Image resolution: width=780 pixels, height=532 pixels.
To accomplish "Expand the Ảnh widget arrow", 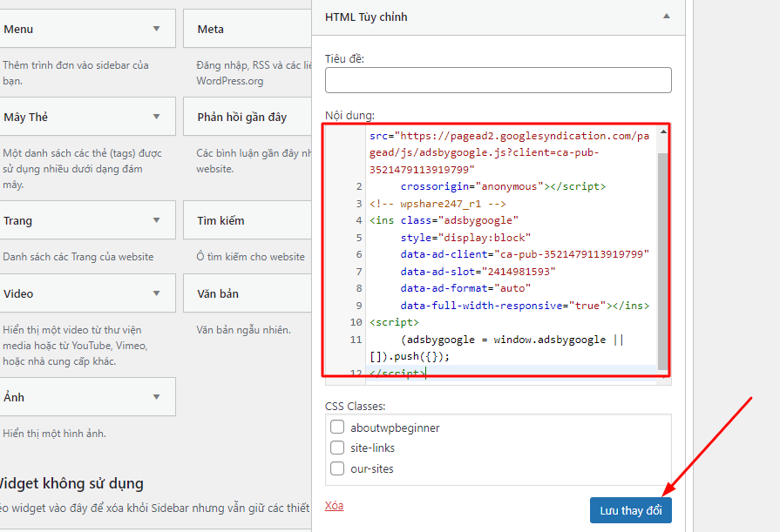I will (157, 397).
